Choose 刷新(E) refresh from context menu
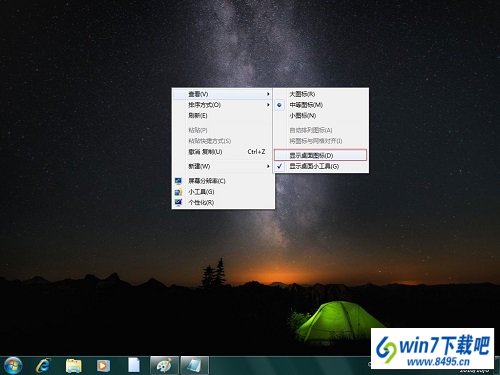This screenshot has width=500, height=375. (223, 116)
